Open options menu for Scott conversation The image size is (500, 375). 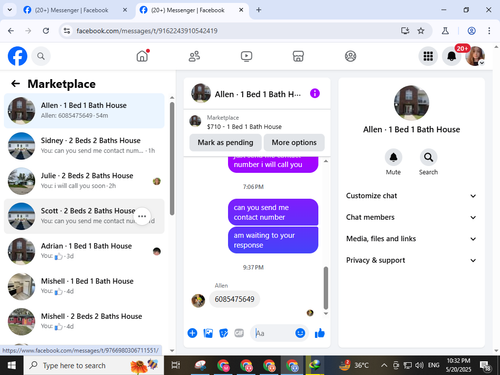point(142,216)
